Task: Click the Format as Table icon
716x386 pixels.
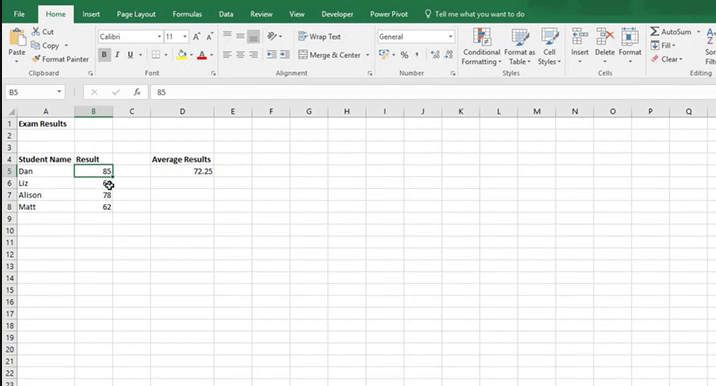Action: tap(520, 37)
